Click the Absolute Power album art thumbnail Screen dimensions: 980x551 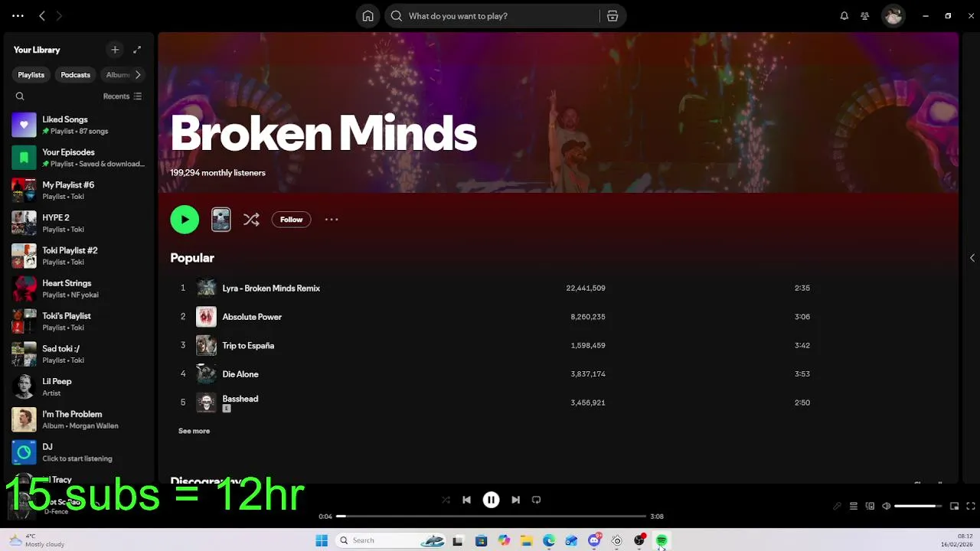(206, 317)
